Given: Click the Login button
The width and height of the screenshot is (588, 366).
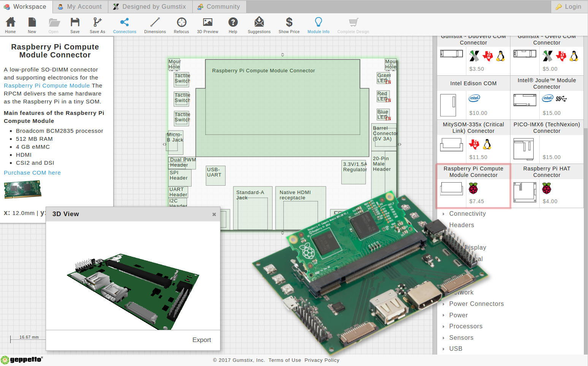Looking at the screenshot, I should pyautogui.click(x=569, y=6).
